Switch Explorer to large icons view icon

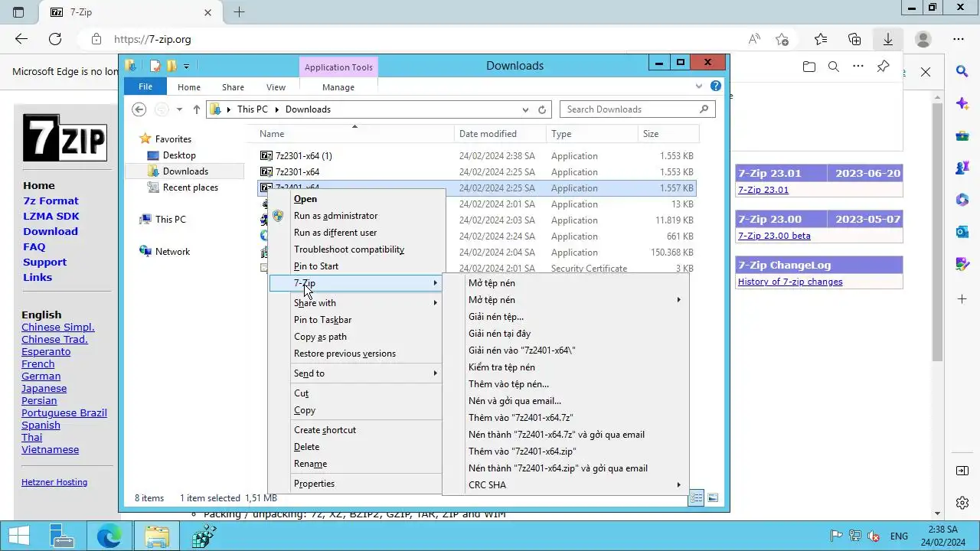coord(713,498)
